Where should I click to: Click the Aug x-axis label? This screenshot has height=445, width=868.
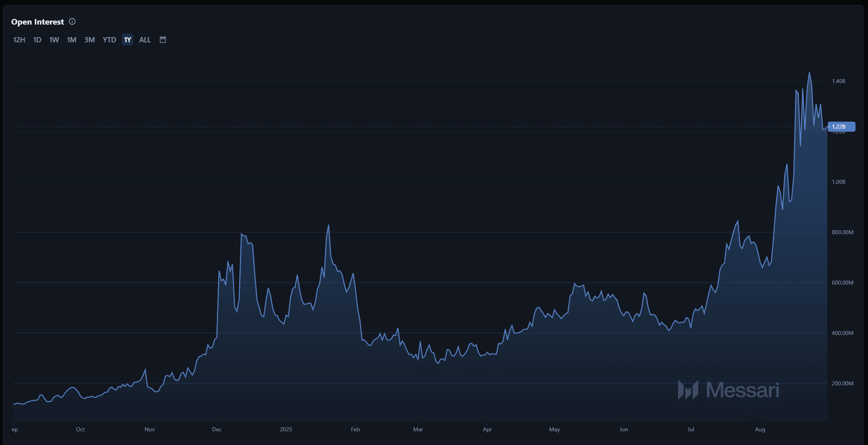760,429
